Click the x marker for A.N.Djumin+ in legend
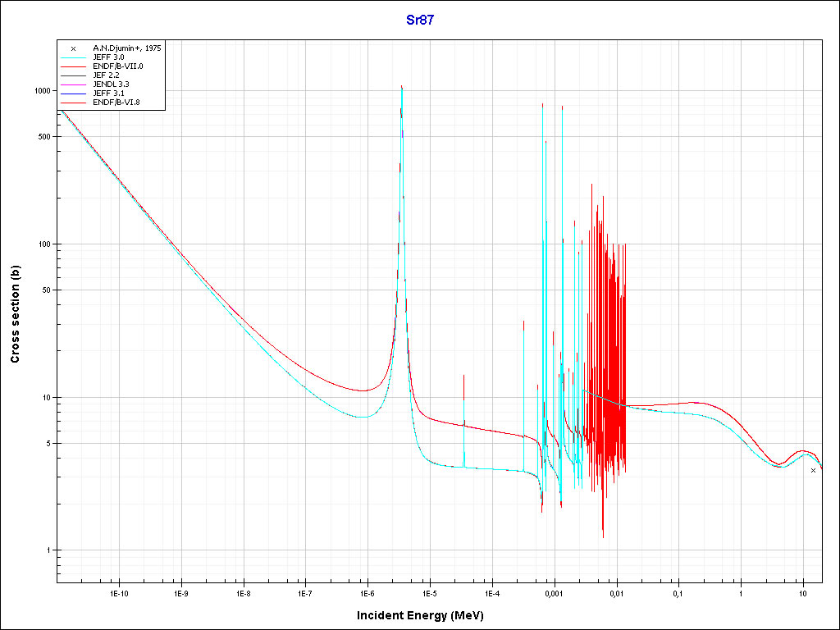This screenshot has height=630, width=840. pyautogui.click(x=74, y=48)
